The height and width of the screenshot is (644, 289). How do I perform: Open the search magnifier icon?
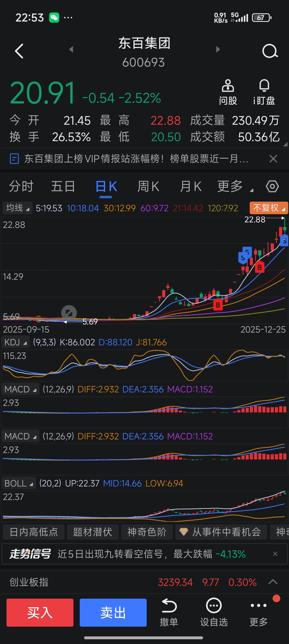(x=270, y=51)
